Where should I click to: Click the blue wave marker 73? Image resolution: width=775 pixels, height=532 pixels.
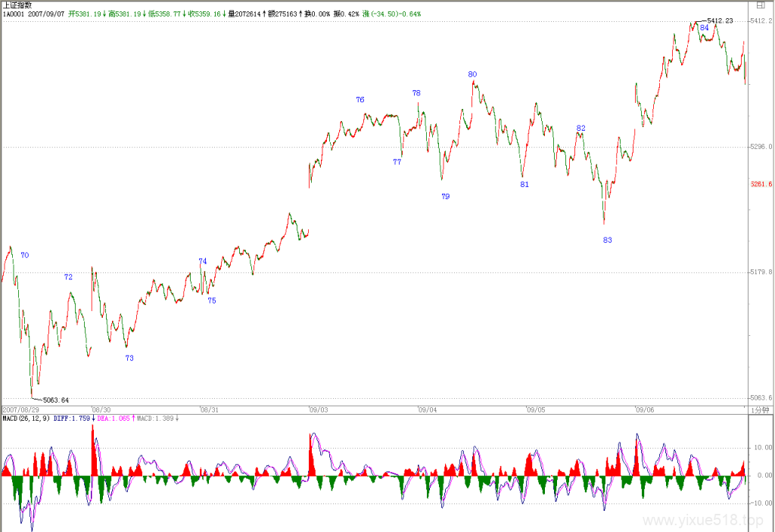tap(129, 358)
